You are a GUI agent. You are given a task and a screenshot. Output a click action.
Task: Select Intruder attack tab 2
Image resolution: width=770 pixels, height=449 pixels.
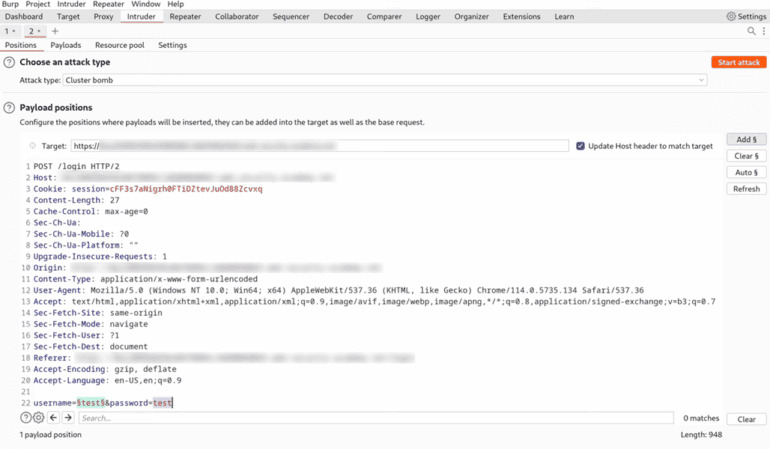coord(34,31)
